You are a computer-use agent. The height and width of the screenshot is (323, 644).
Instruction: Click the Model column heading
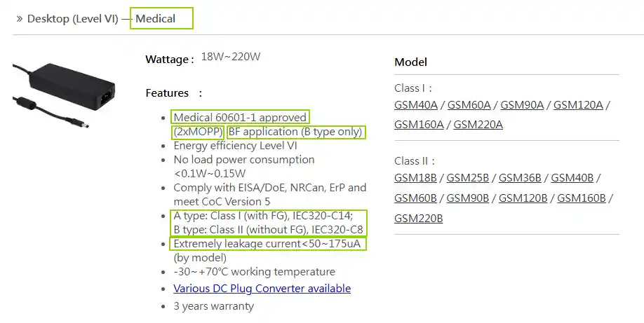pyautogui.click(x=410, y=62)
